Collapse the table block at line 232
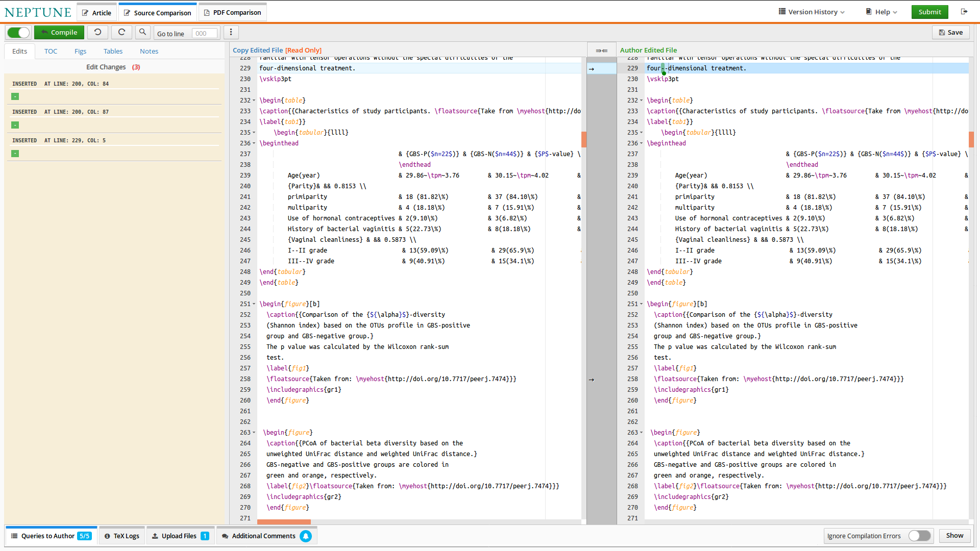The image size is (980, 551). pos(254,101)
